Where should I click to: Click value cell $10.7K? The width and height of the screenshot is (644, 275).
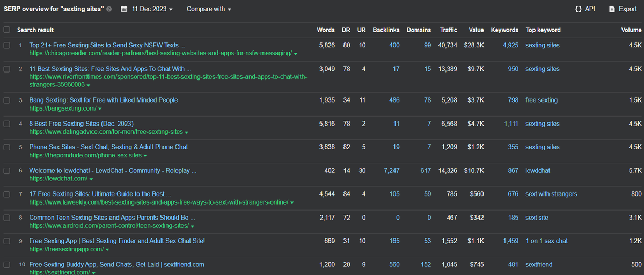pyautogui.click(x=474, y=171)
